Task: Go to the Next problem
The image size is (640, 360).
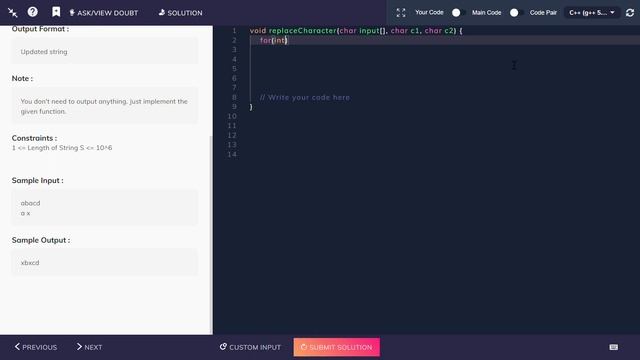Action: 89,347
